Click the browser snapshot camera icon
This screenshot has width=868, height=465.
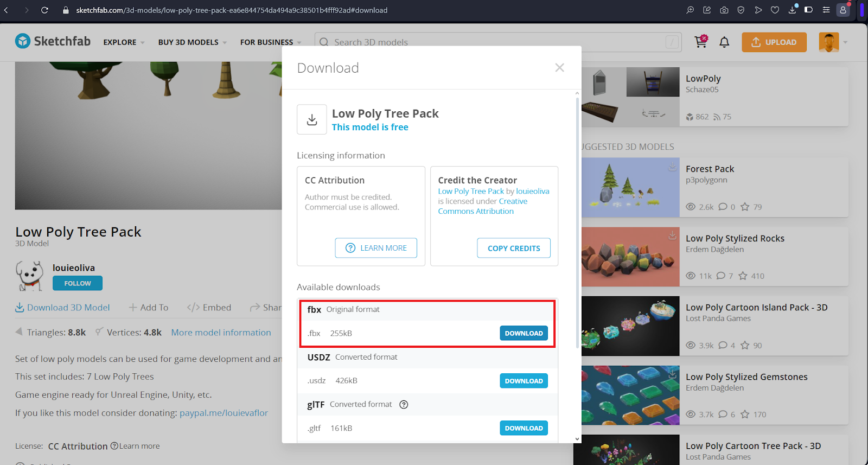point(724,10)
